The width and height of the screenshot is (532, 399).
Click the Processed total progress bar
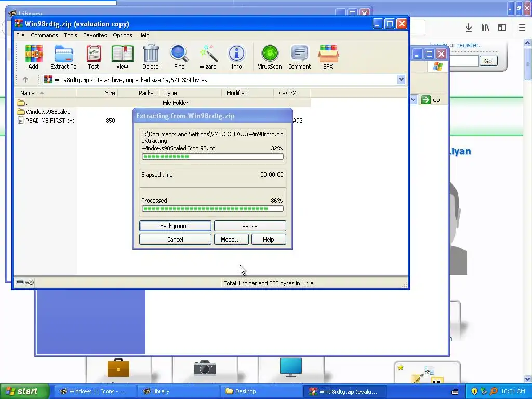[212, 209]
